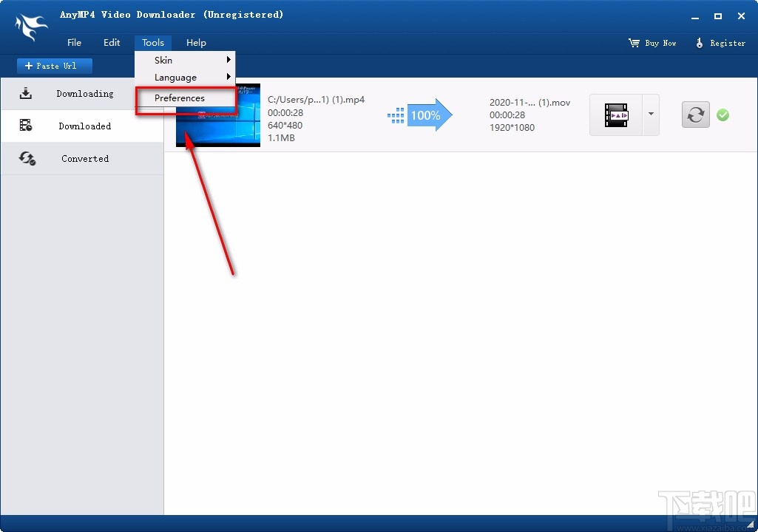Select Preferences from the Tools menu
The image size is (758, 532).
[x=186, y=98]
